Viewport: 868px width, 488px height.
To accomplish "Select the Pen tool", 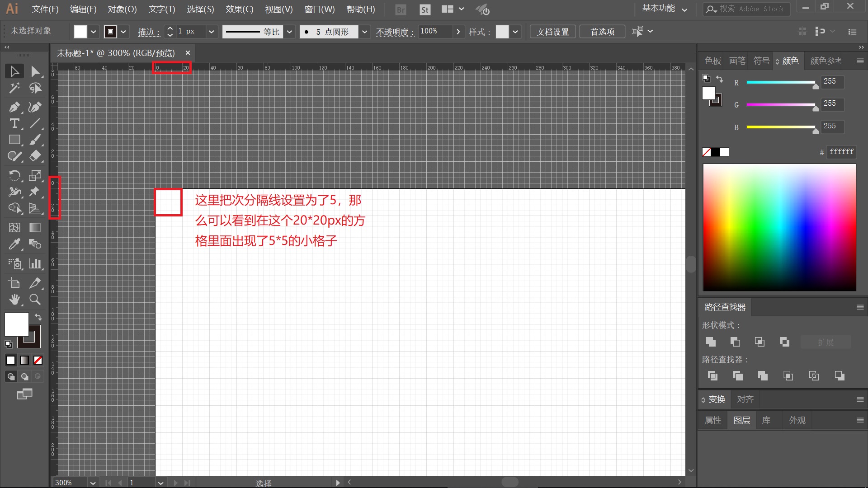I will pyautogui.click(x=14, y=107).
